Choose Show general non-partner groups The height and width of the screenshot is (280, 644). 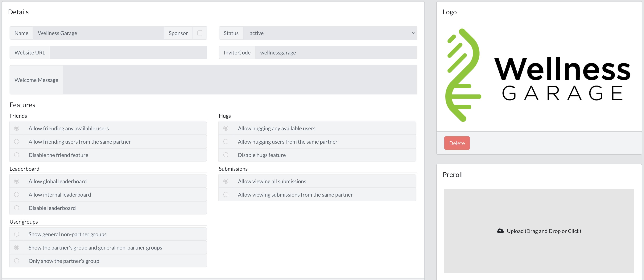[17, 234]
